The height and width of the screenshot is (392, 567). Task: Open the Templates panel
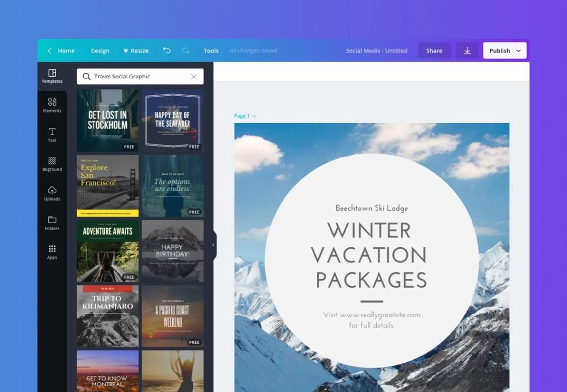(52, 76)
